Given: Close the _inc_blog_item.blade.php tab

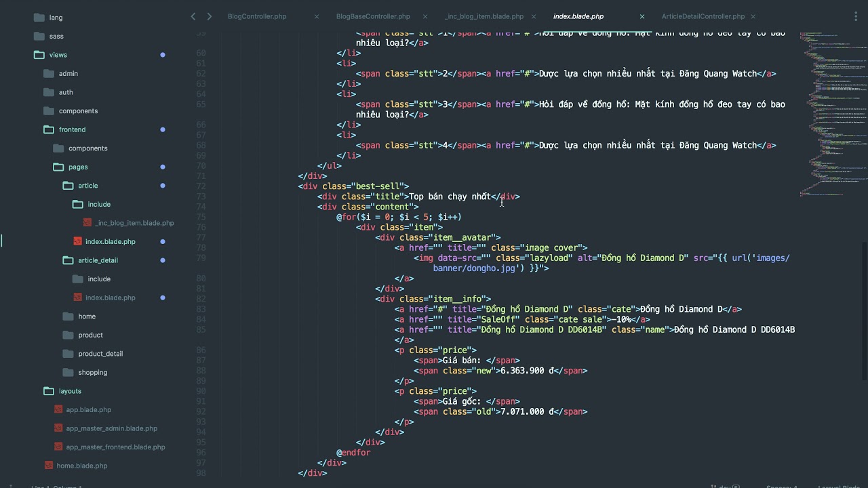Looking at the screenshot, I should (534, 16).
